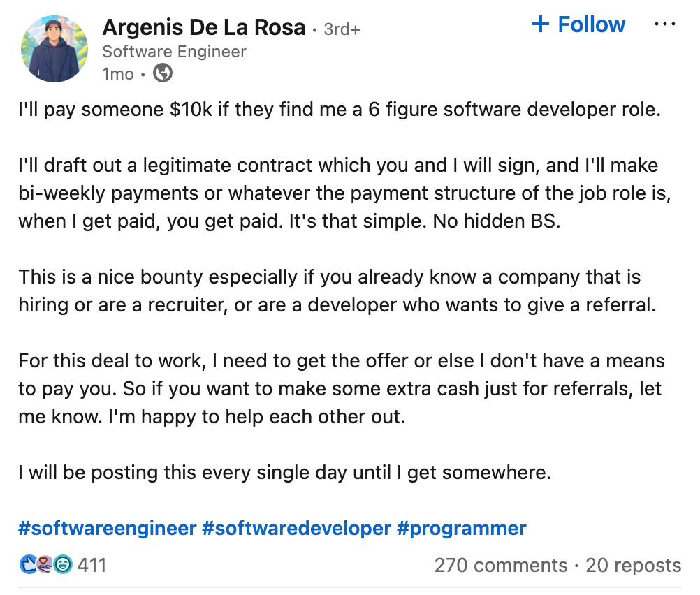Viewport: 700px width, 595px height.
Task: Open the #programmer hashtag
Action: (x=462, y=529)
